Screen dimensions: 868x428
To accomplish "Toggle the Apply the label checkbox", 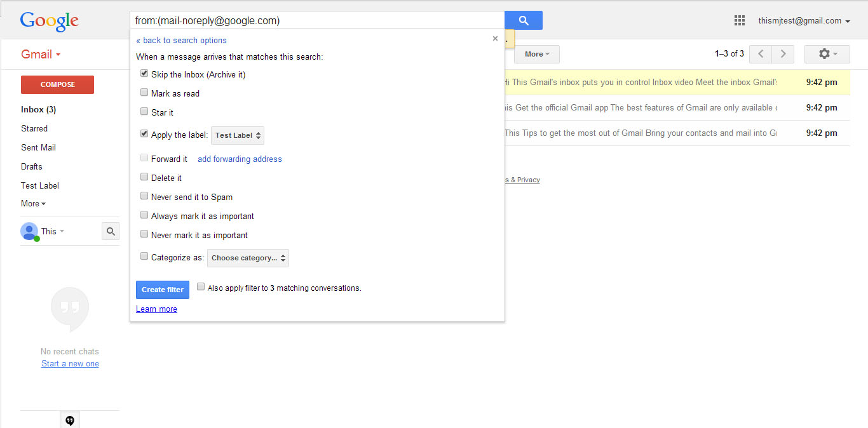I will [x=144, y=134].
